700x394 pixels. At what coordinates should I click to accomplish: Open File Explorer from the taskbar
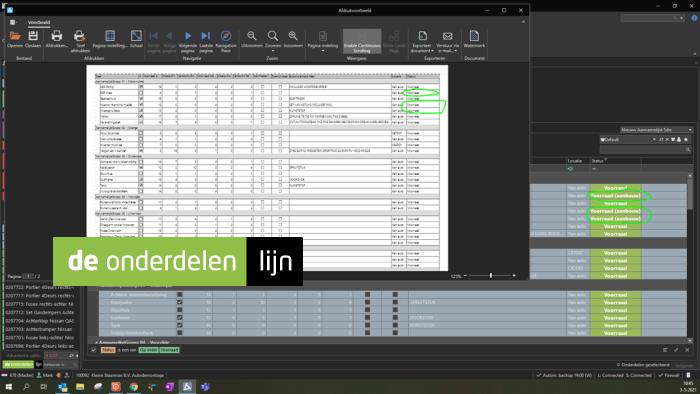point(80,387)
